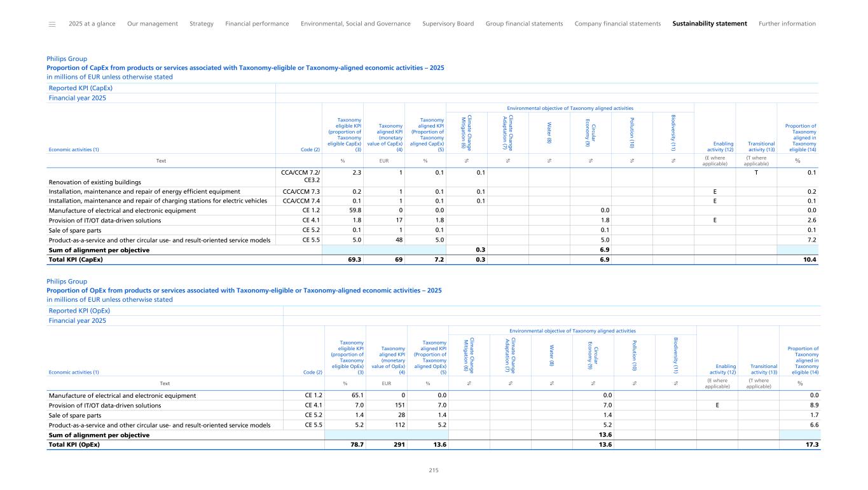Click Provision of IT/OT data-driven solutions CapEx row
This screenshot has width=868, height=490.
[x=105, y=221]
